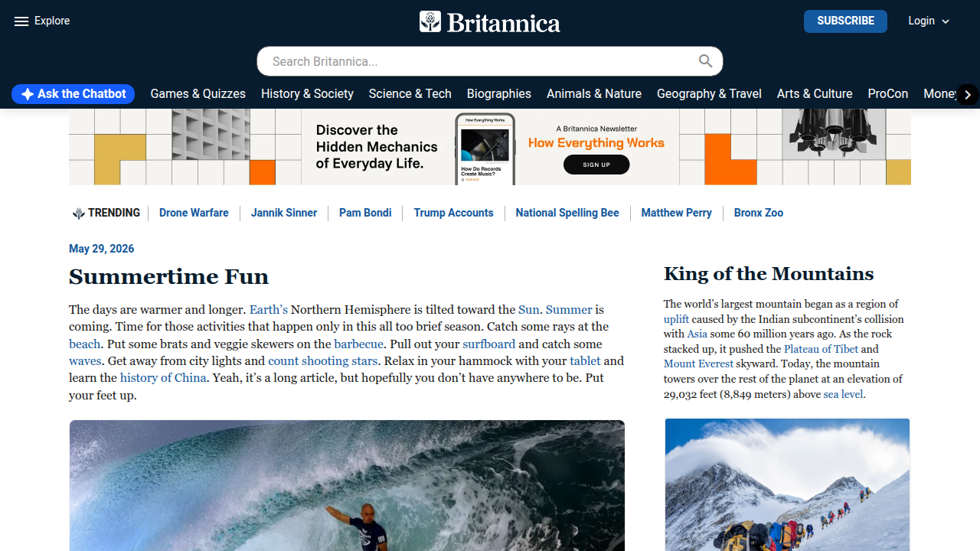This screenshot has width=980, height=551.
Task: Click the How Everything Works newsletter title
Action: (596, 142)
